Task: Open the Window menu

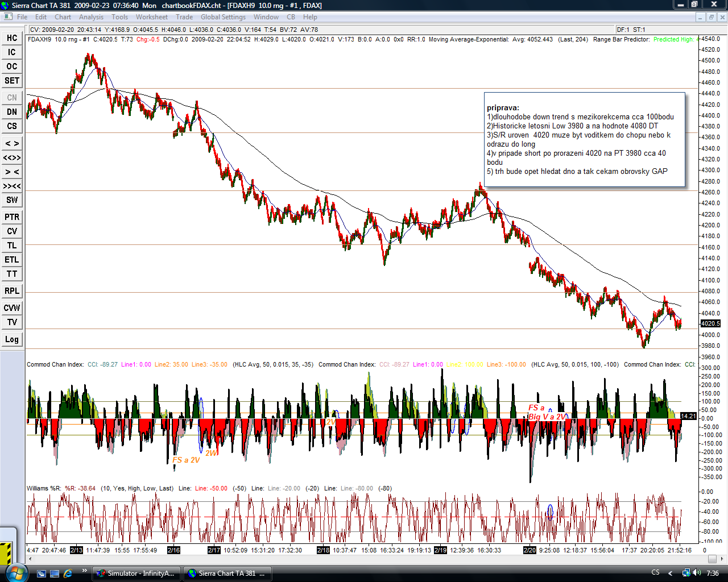Action: (x=266, y=17)
